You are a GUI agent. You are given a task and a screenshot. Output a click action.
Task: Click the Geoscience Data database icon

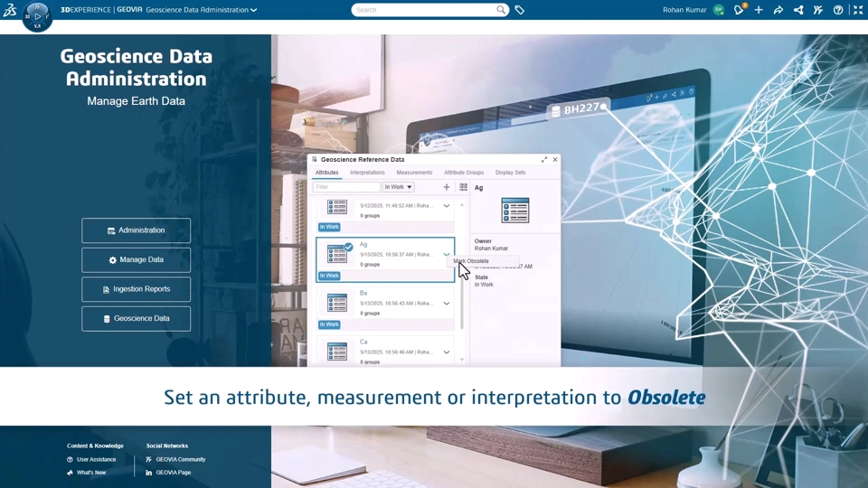107,319
